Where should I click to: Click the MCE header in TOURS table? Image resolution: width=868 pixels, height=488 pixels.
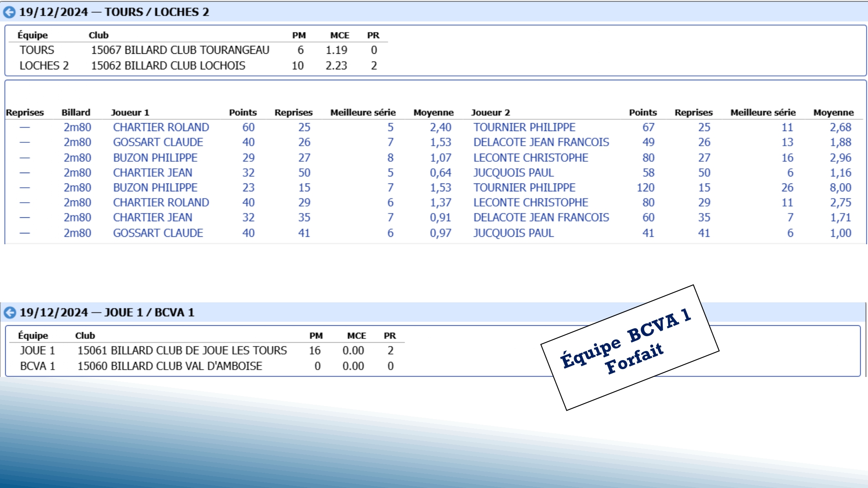click(x=339, y=36)
